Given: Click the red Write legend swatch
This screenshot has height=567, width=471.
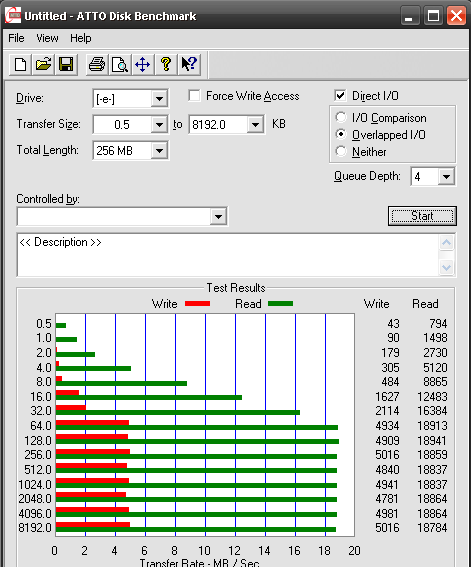Looking at the screenshot, I should 197,304.
